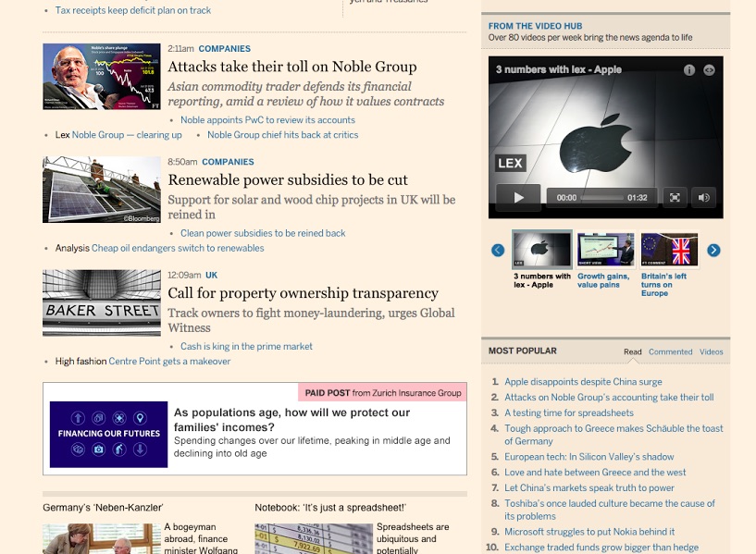The height and width of the screenshot is (554, 756).
Task: Play the Apple Lex video
Action: (518, 197)
